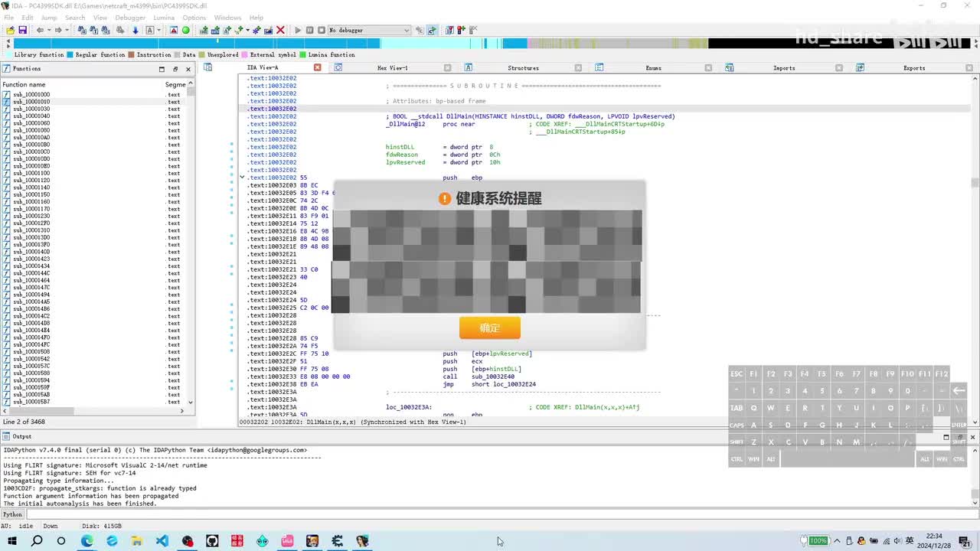Click the orange 确定 confirm button
Screen dimensions: 980x551
tap(490, 328)
